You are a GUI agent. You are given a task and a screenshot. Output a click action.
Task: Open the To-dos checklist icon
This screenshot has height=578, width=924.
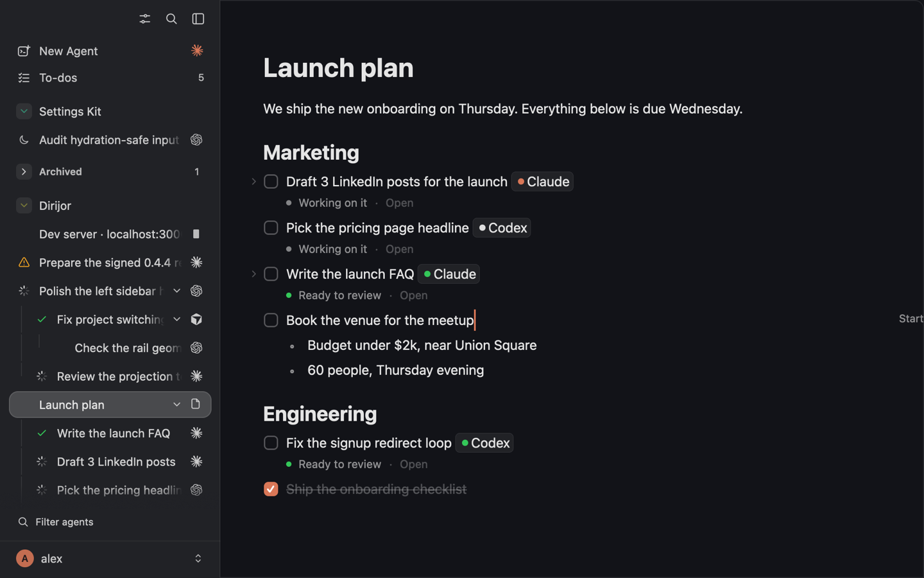coord(24,78)
